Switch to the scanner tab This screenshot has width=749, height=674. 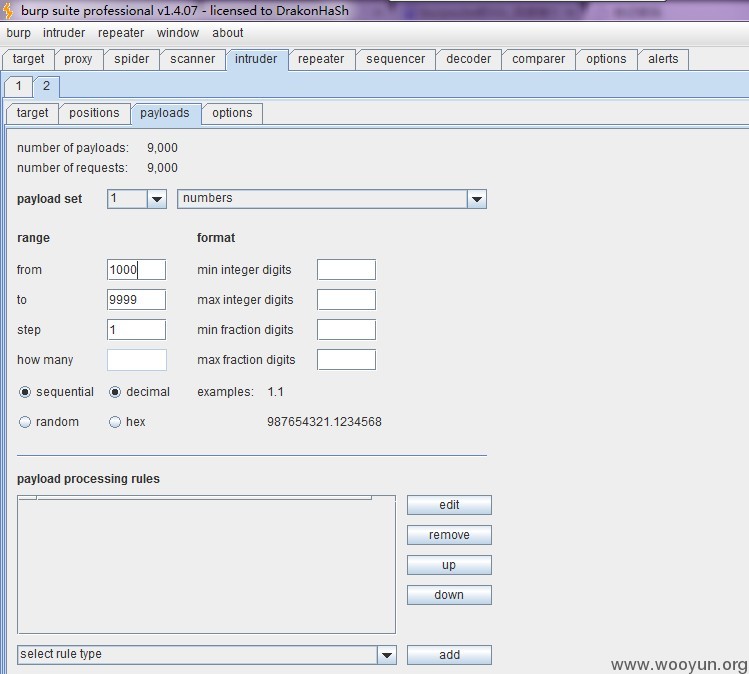[193, 59]
